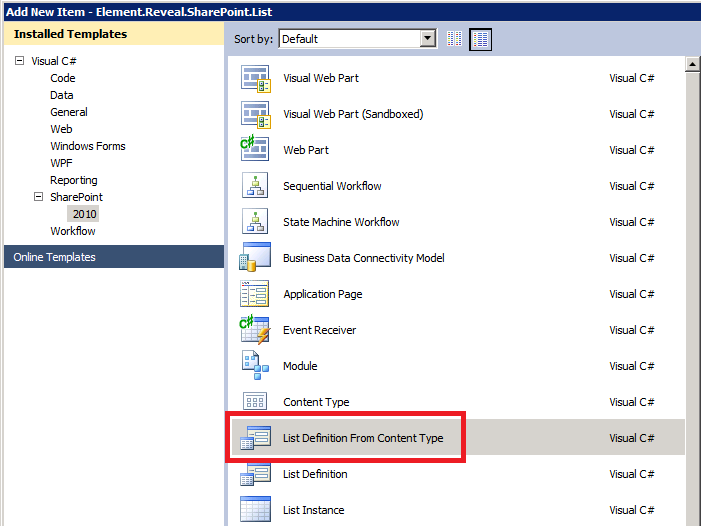Screen dimensions: 701x526
Task: Select the Application Page name text
Action: [323, 295]
